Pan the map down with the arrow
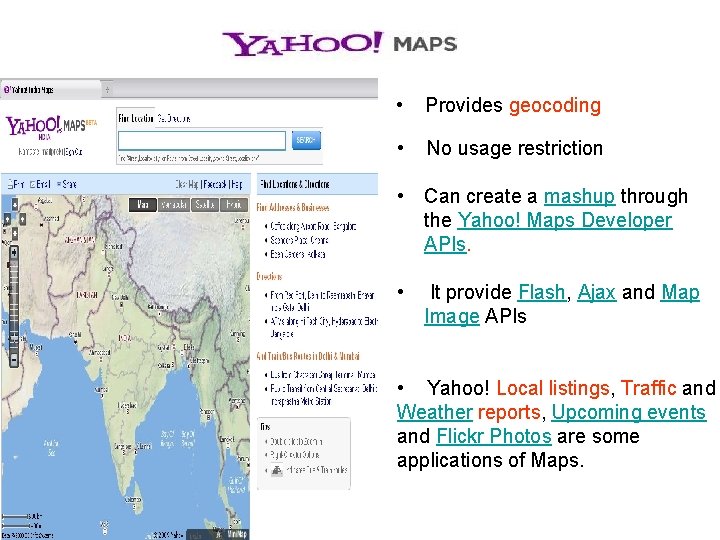 [x=15, y=234]
